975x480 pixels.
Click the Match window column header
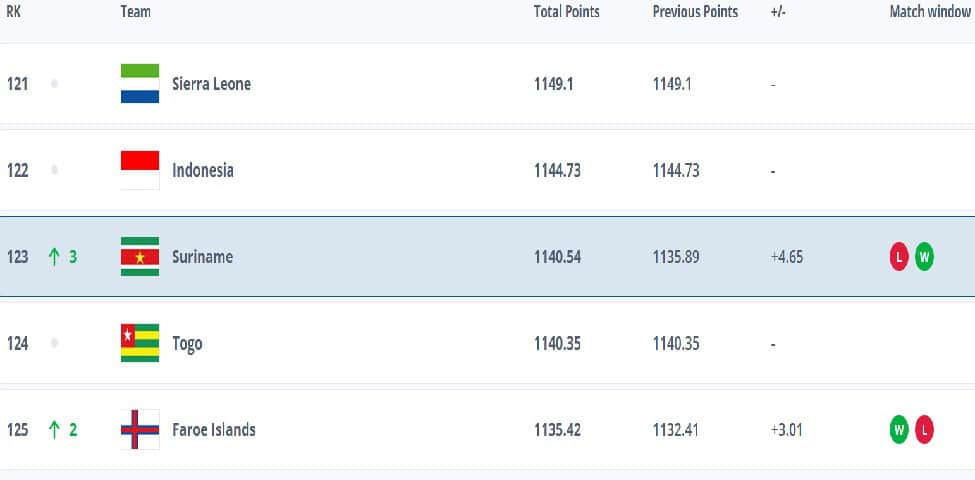tap(927, 12)
